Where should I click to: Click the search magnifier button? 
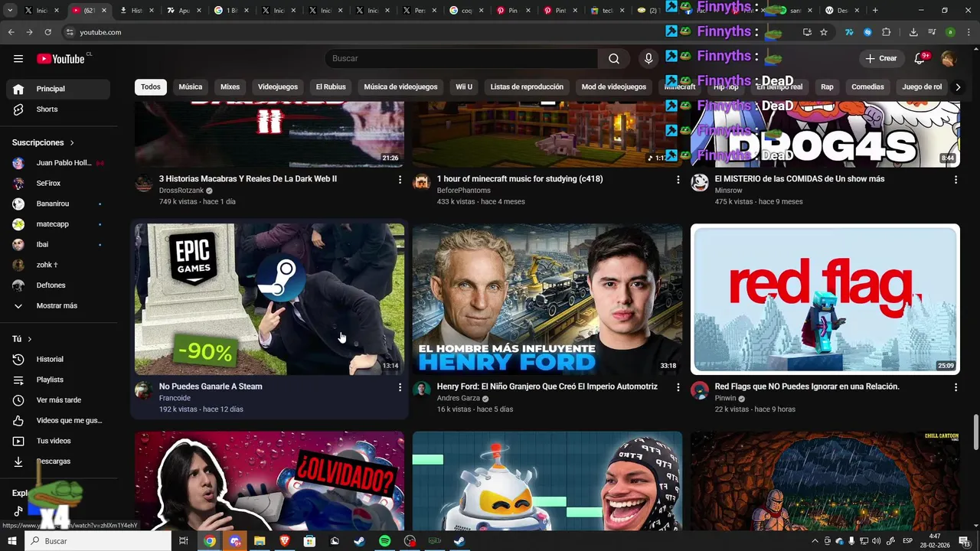pos(614,59)
